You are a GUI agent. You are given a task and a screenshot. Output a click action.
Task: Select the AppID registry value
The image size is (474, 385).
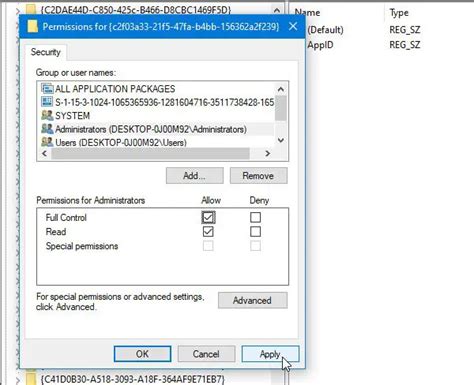click(x=320, y=45)
